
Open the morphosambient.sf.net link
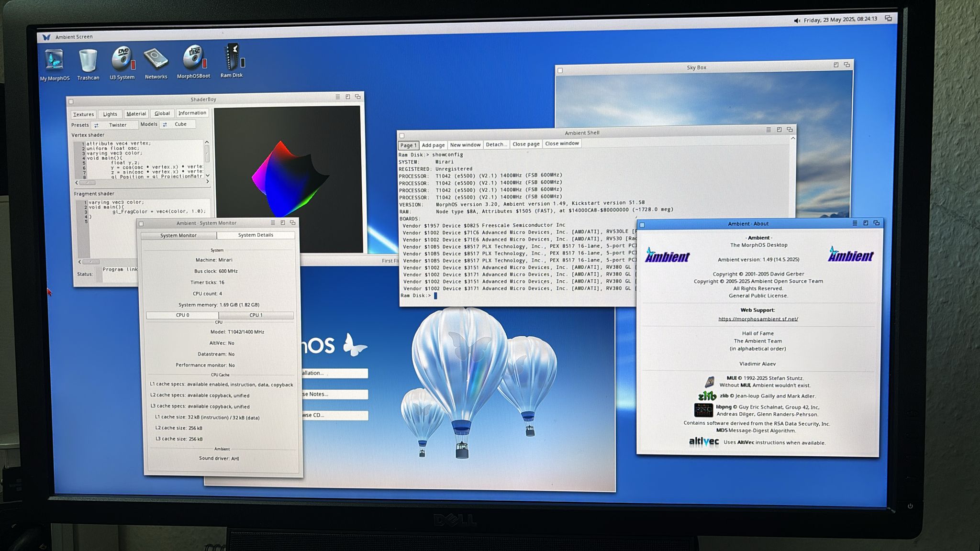coord(758,319)
